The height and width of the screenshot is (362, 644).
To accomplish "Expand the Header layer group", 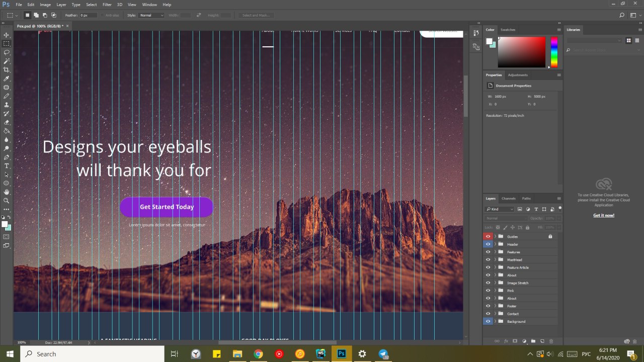I will point(495,244).
